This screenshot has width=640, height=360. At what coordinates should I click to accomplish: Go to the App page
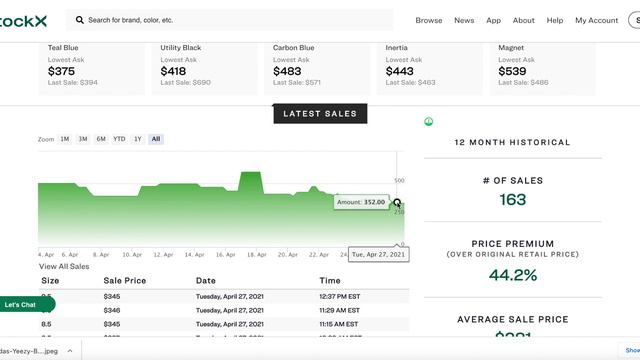pos(493,20)
